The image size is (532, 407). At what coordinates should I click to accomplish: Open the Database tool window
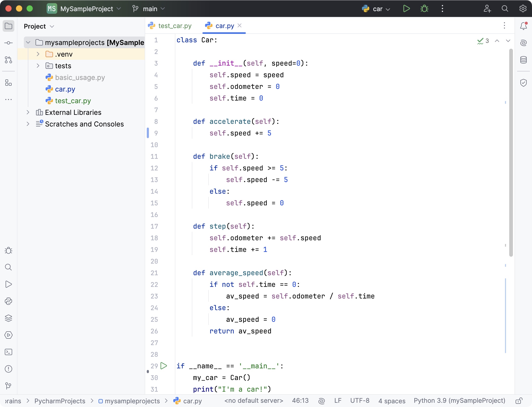tap(523, 60)
